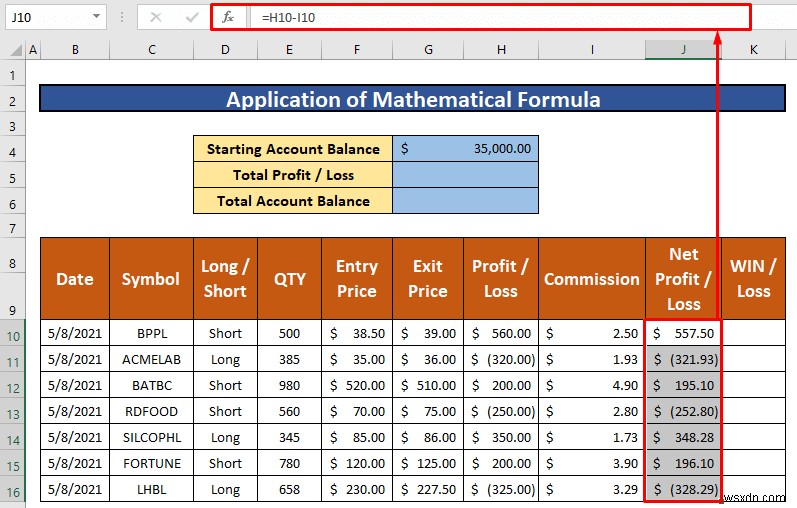Select column I header
This screenshot has width=797, height=508.
point(592,50)
